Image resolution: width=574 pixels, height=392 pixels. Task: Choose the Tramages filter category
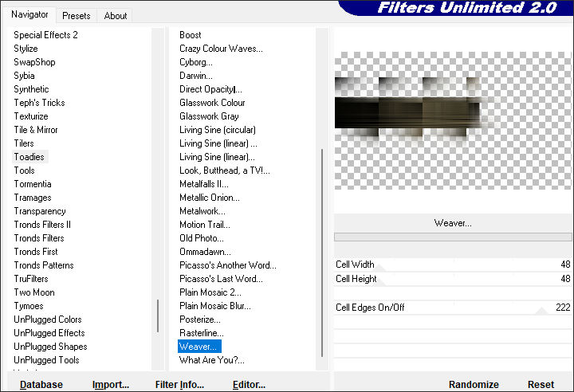point(33,198)
